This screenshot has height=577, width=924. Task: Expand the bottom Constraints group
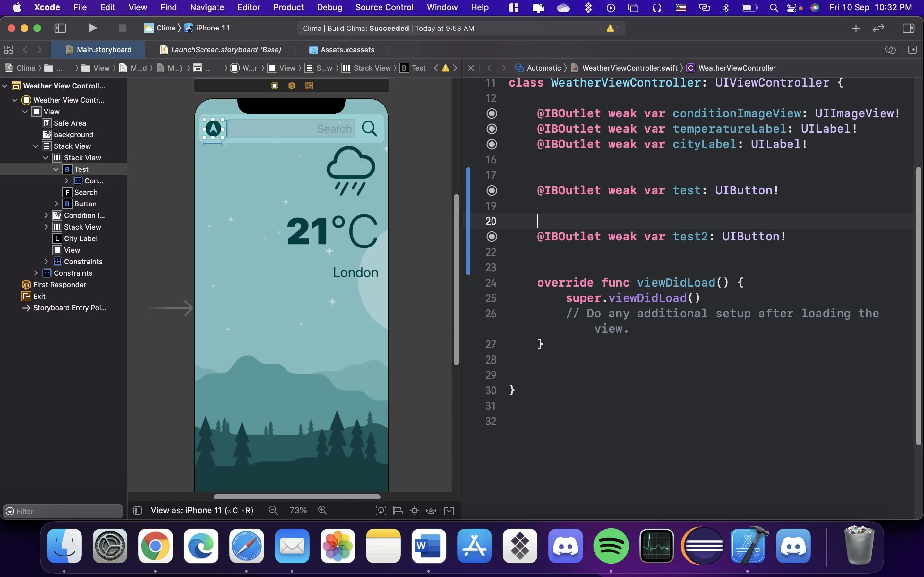click(x=36, y=273)
